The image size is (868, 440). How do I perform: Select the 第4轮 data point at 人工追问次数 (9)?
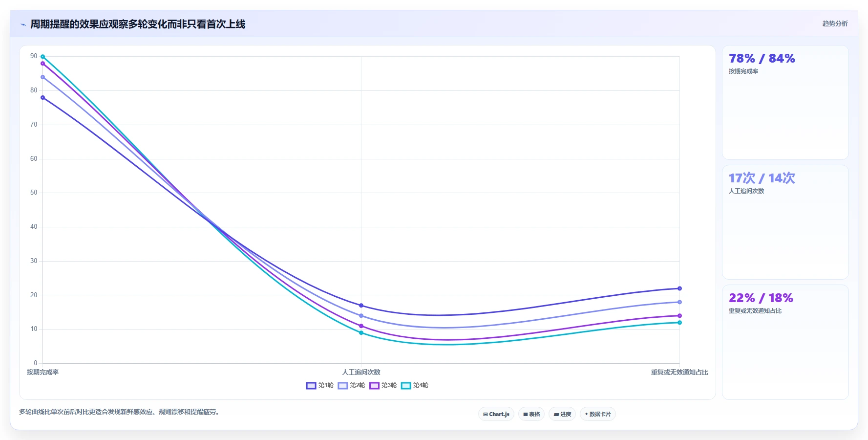pyautogui.click(x=361, y=333)
